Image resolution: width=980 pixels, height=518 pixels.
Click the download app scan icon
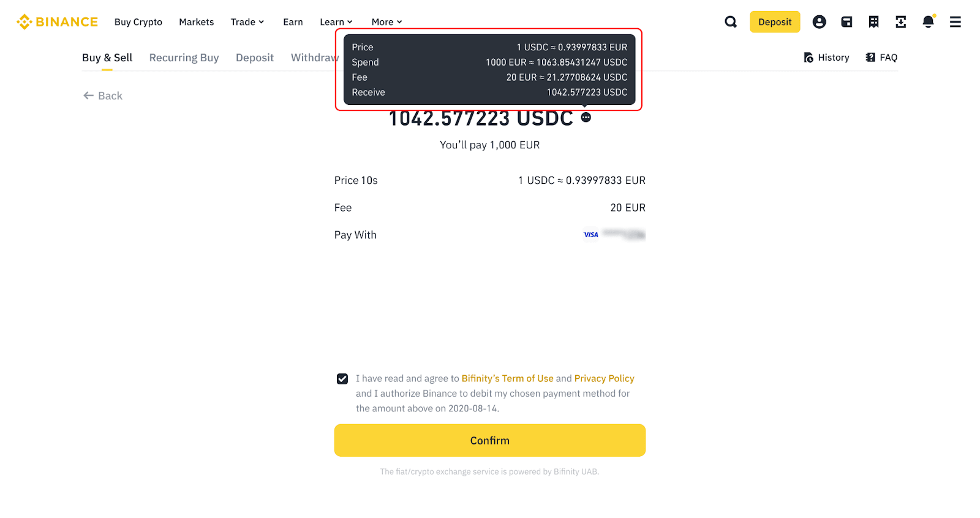pyautogui.click(x=900, y=22)
